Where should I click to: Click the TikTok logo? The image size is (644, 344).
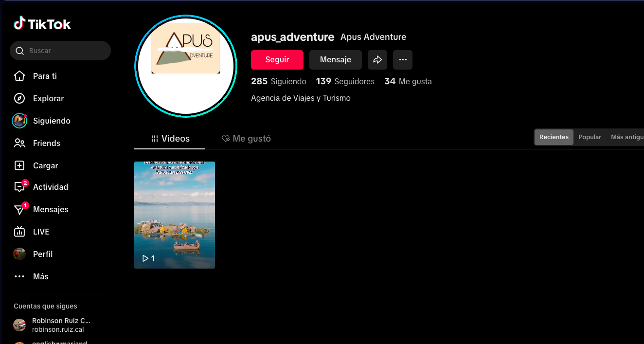point(42,24)
